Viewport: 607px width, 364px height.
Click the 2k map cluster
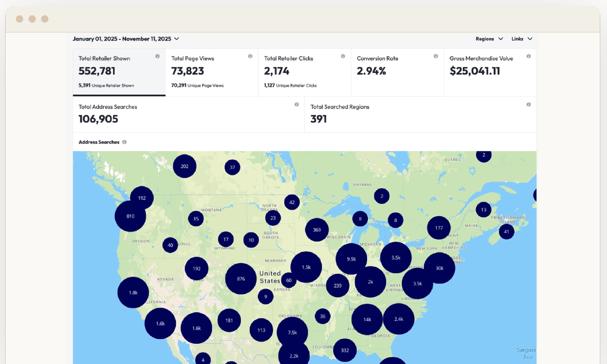click(x=370, y=282)
